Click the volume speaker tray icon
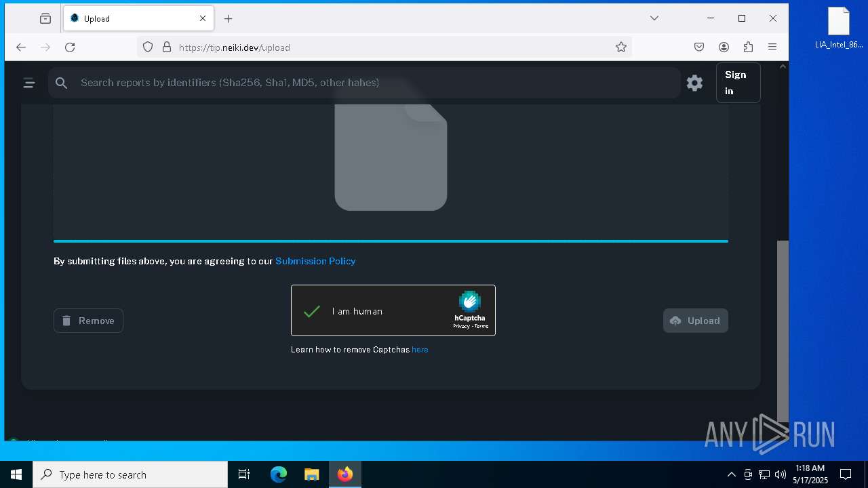Screen dimensions: 868x488 click(x=781, y=474)
